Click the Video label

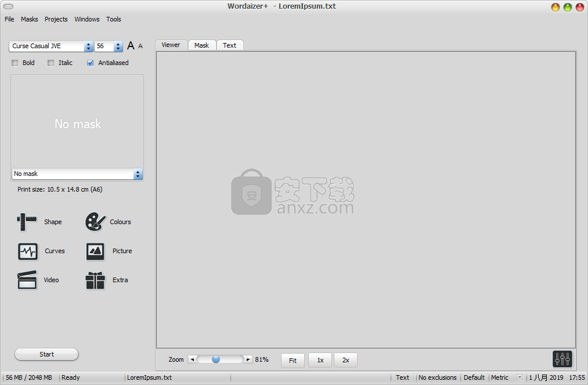click(x=51, y=280)
